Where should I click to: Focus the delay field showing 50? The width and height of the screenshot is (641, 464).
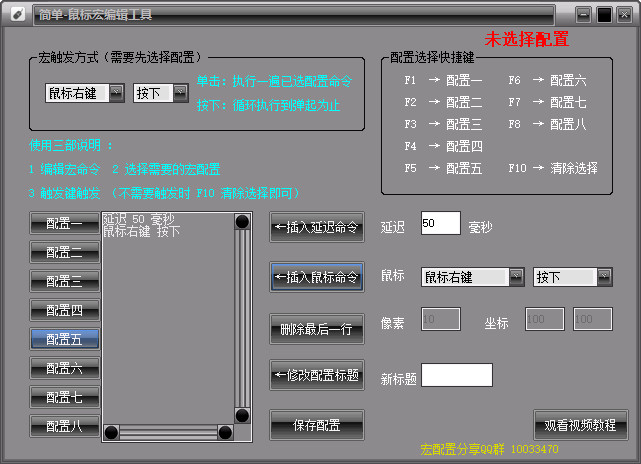click(x=441, y=223)
